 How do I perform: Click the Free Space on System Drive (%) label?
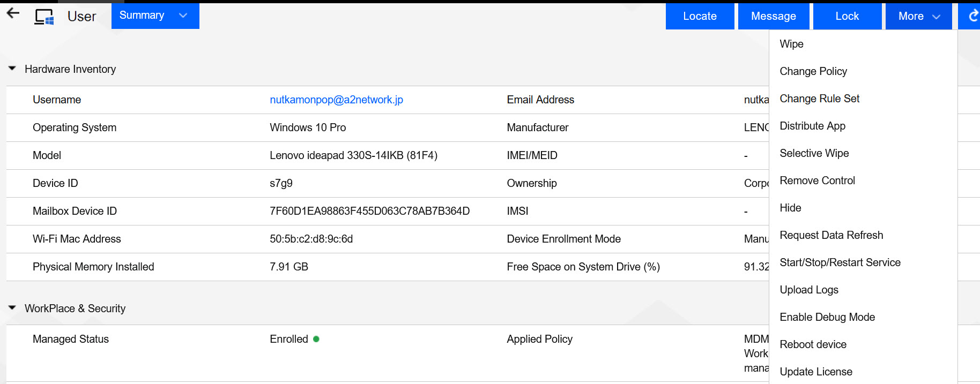(x=583, y=267)
